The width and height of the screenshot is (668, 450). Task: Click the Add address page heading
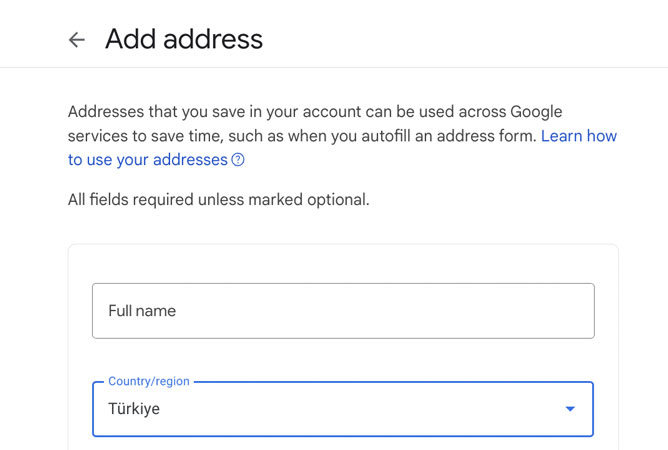tap(184, 39)
